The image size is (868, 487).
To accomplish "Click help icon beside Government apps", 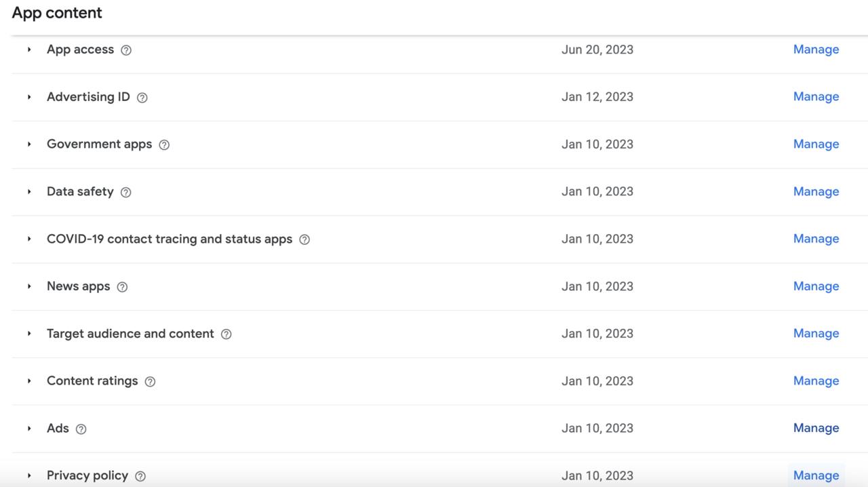I will (x=164, y=144).
